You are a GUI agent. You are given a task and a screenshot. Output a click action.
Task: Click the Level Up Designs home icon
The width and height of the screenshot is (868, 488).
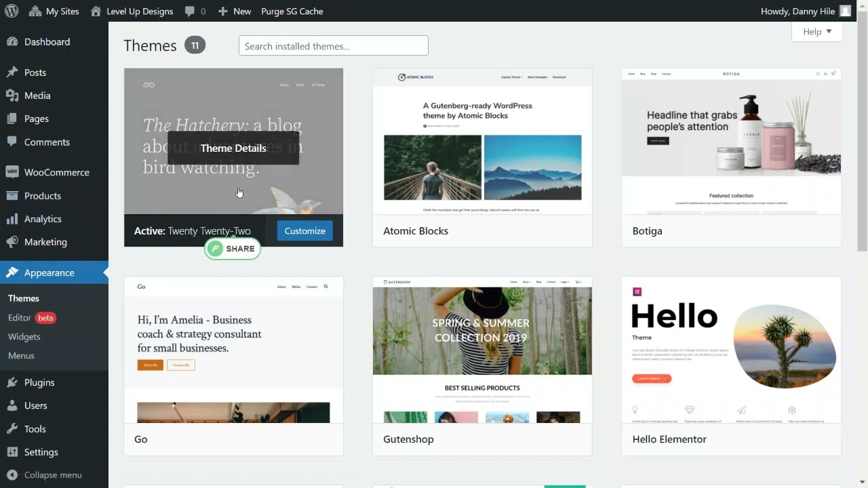click(x=96, y=11)
